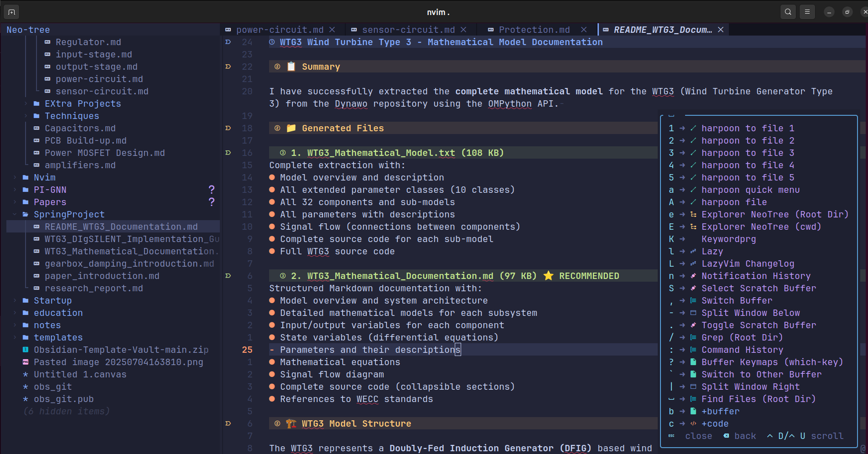
Task: Click the folder icon in Generated Files heading
Action: point(291,128)
